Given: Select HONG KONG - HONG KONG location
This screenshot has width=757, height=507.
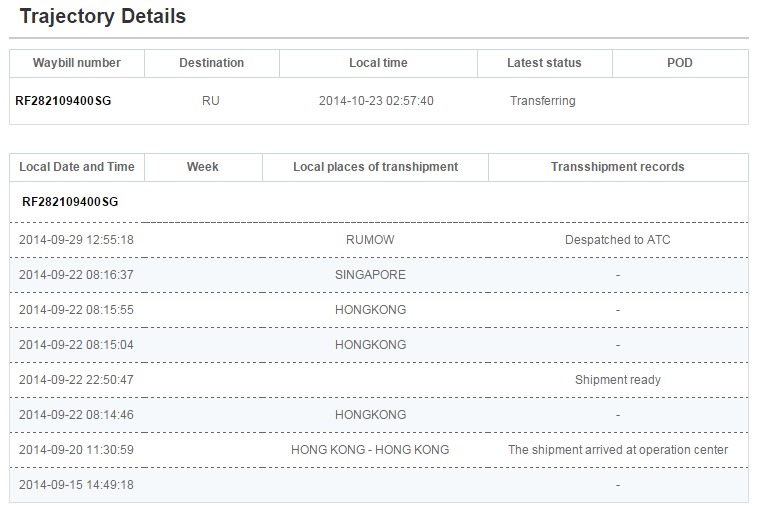Looking at the screenshot, I should [370, 450].
